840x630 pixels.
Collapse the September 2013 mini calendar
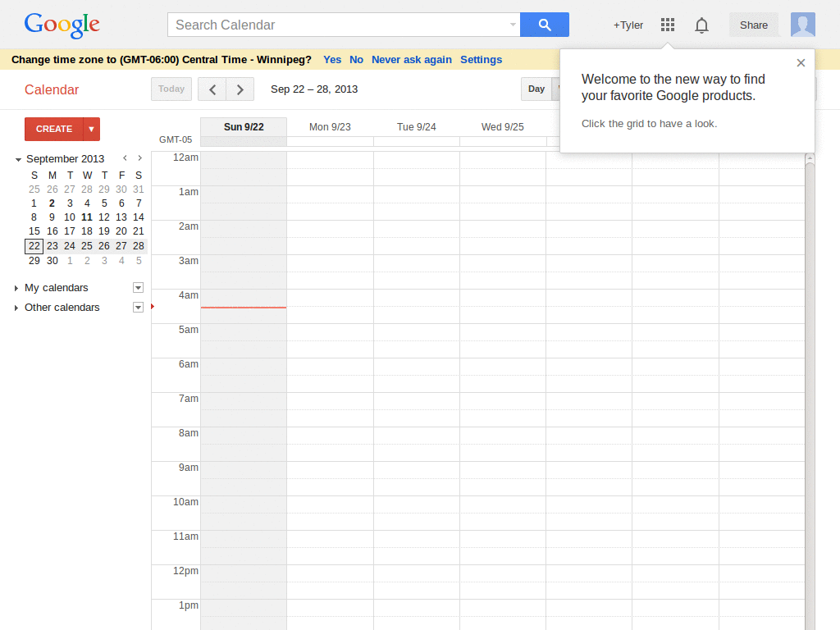pyautogui.click(x=18, y=159)
